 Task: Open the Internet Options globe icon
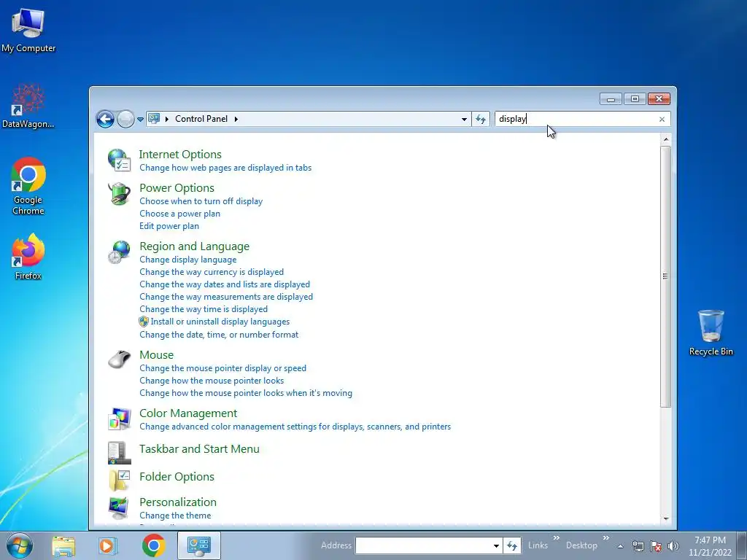tap(119, 160)
